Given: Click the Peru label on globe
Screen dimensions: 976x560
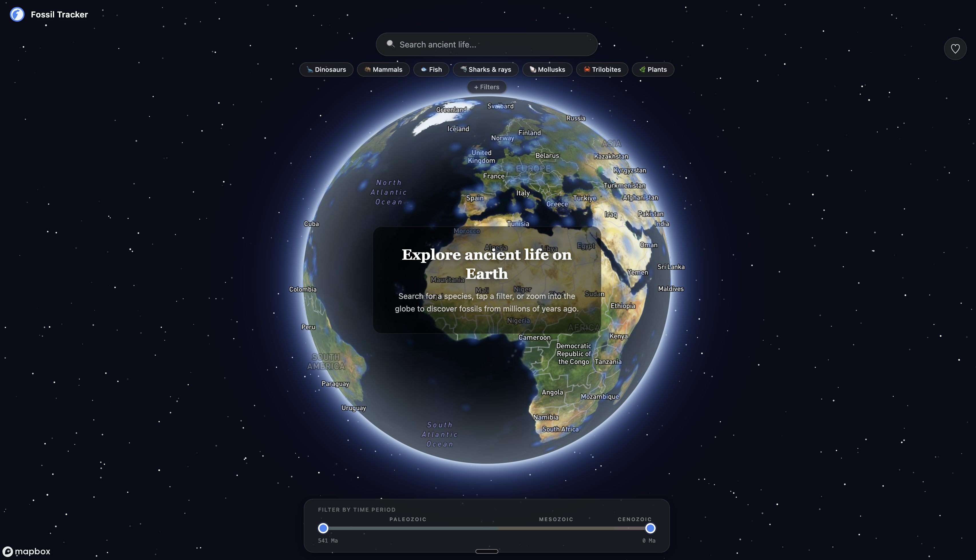Looking at the screenshot, I should click(x=308, y=327).
